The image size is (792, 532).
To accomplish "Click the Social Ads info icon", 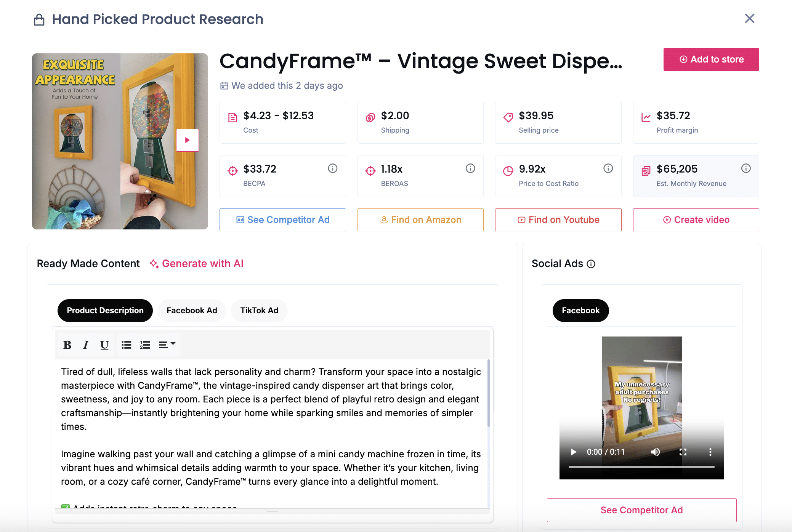I will [x=591, y=264].
